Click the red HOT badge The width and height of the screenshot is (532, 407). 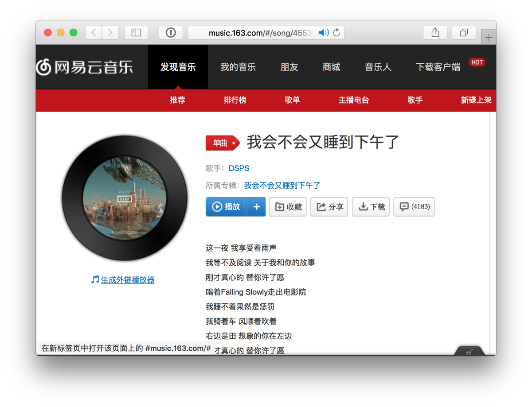tap(477, 62)
